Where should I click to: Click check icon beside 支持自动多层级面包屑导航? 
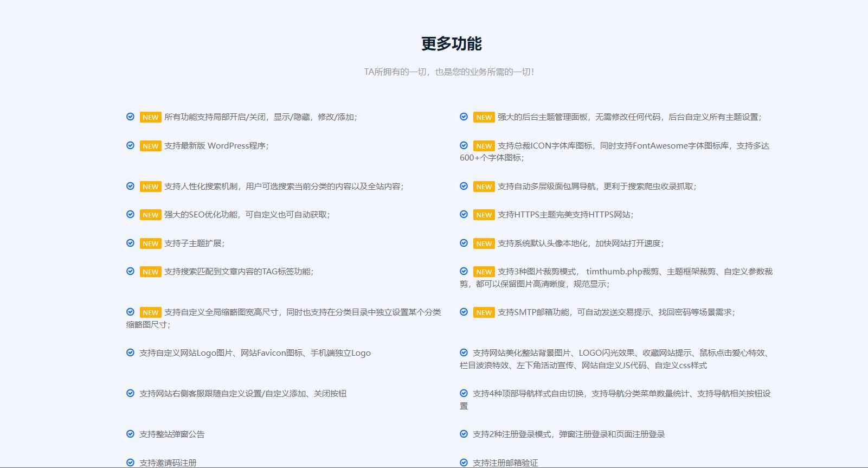click(464, 186)
